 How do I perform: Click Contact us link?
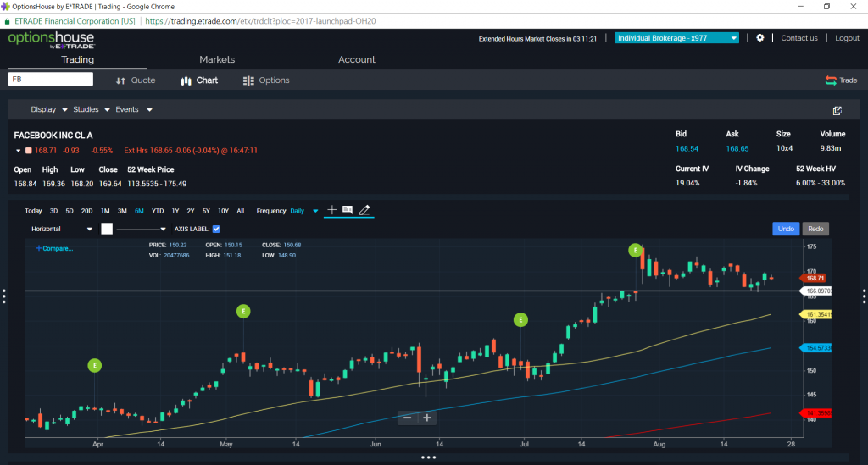pos(798,37)
